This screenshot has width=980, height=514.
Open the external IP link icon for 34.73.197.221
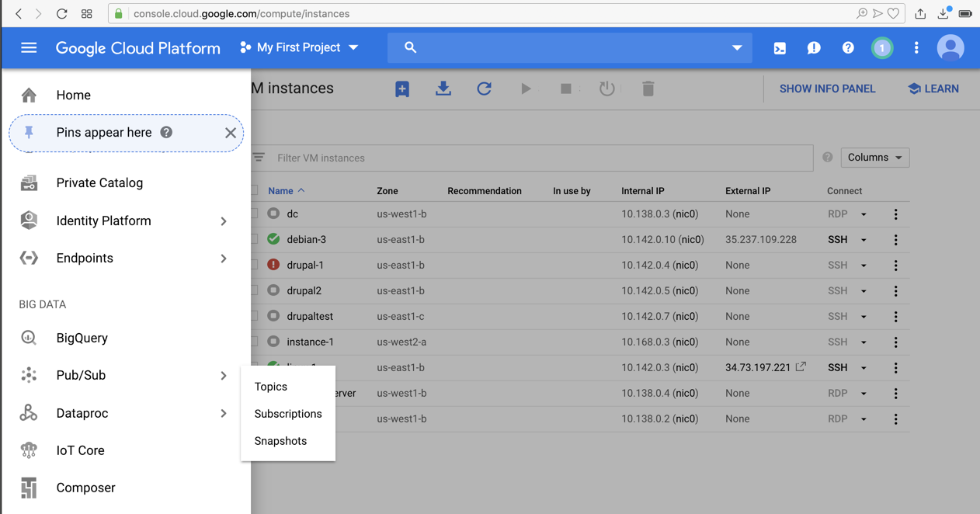tap(801, 367)
